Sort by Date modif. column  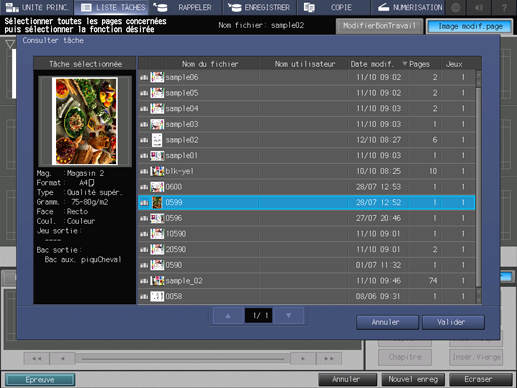click(x=372, y=64)
